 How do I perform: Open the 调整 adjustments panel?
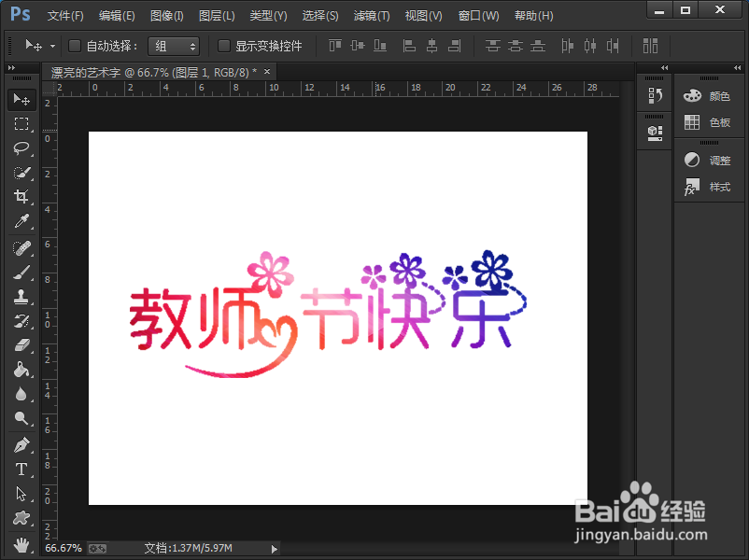[709, 161]
